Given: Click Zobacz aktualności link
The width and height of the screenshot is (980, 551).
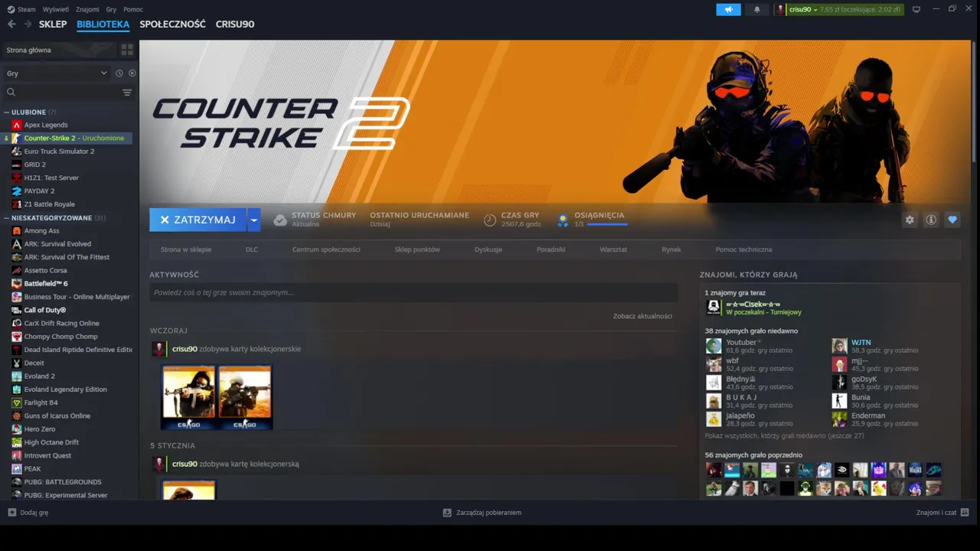Looking at the screenshot, I should click(x=642, y=316).
